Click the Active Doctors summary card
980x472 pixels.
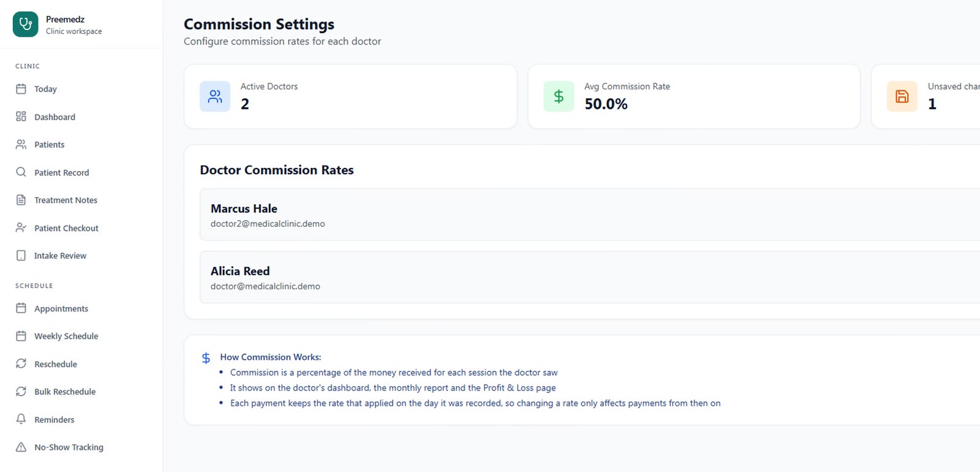[350, 96]
